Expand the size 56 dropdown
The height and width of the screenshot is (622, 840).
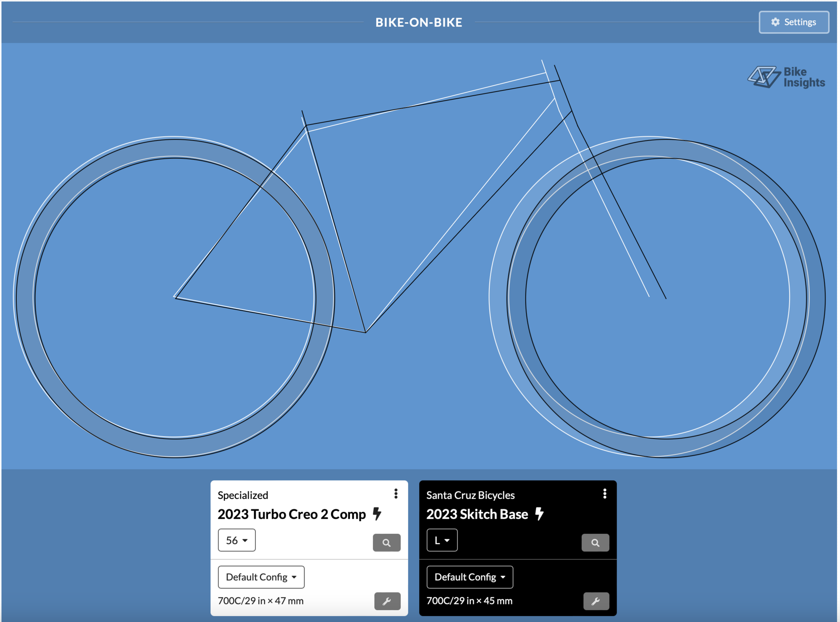(x=236, y=540)
